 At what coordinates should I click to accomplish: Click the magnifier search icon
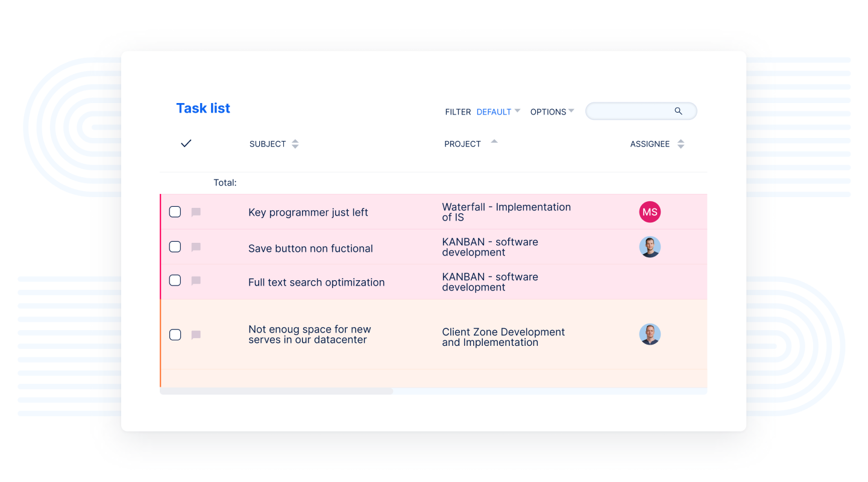tap(678, 111)
